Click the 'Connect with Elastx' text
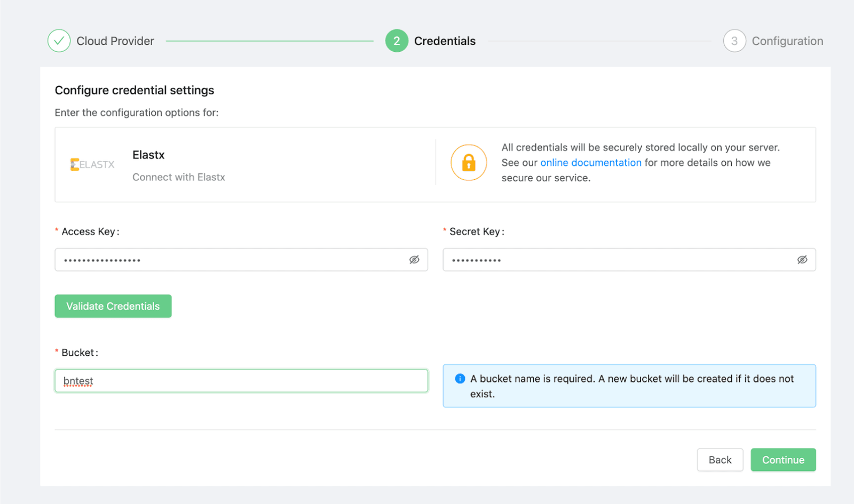 pyautogui.click(x=179, y=177)
